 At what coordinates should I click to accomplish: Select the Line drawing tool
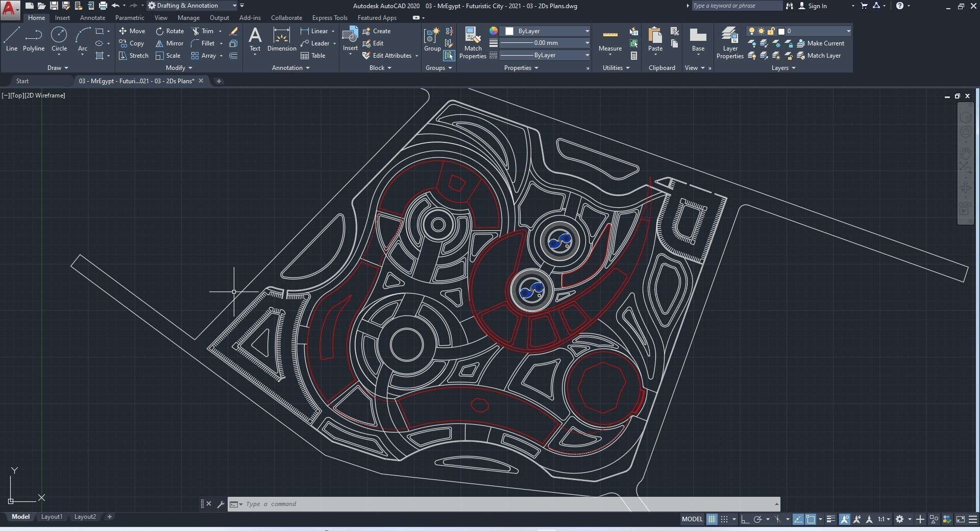click(x=12, y=40)
